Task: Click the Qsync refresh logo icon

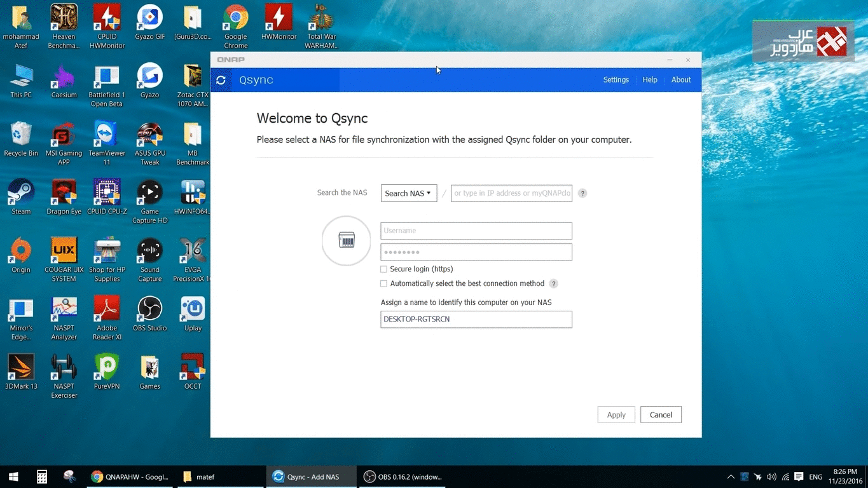Action: (x=221, y=80)
